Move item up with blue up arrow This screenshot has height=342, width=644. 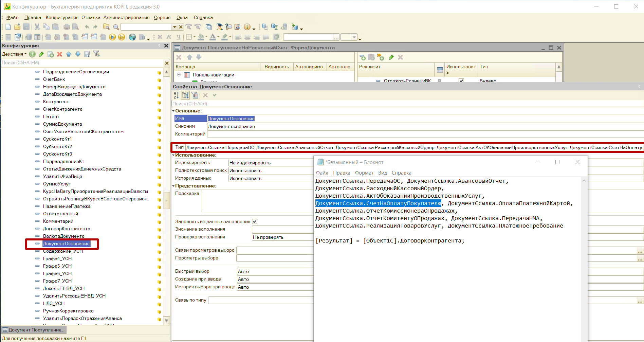69,54
